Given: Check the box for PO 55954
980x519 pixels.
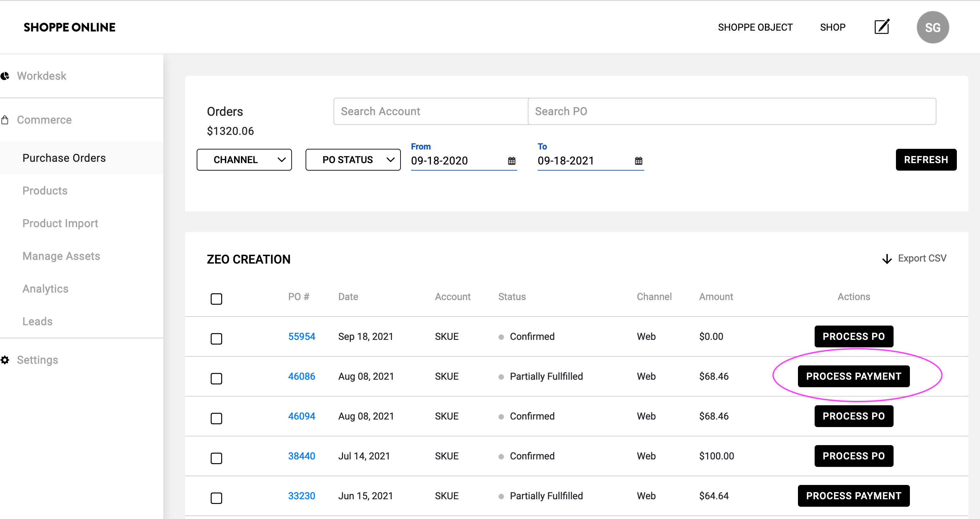Looking at the screenshot, I should pos(216,339).
